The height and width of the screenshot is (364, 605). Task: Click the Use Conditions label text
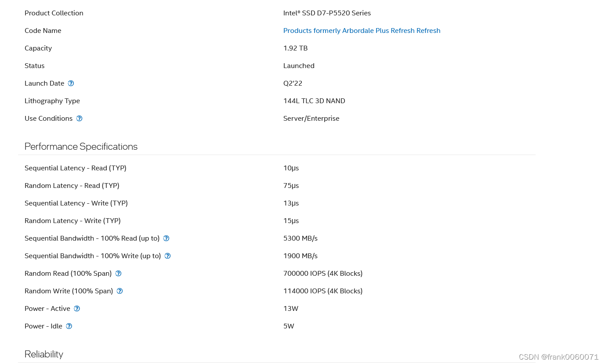(49, 119)
